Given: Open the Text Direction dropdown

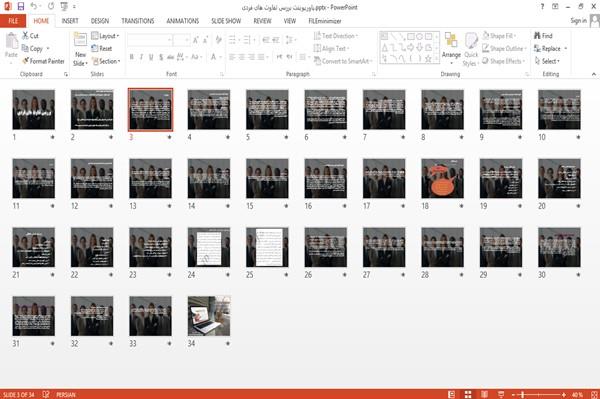Looking at the screenshot, I should point(336,36).
